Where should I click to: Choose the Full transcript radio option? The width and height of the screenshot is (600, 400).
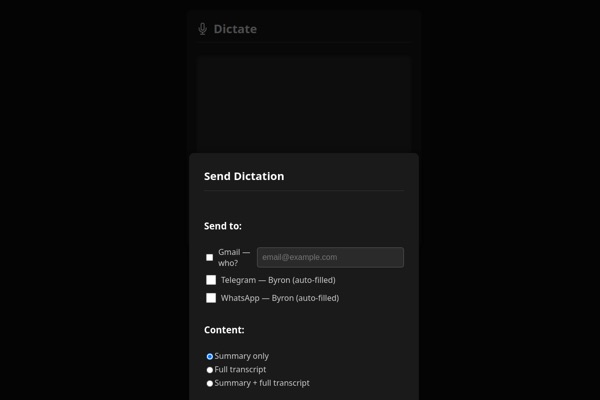[x=210, y=370]
